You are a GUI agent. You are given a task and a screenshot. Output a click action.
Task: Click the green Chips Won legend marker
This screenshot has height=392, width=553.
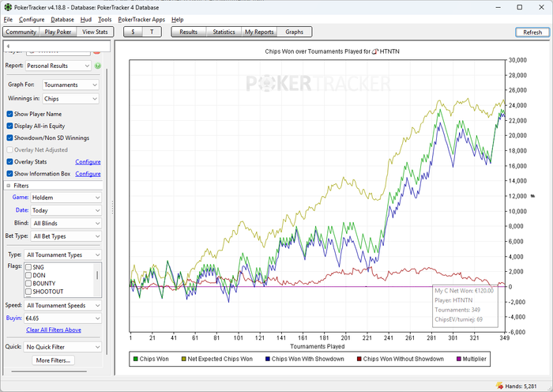click(134, 359)
